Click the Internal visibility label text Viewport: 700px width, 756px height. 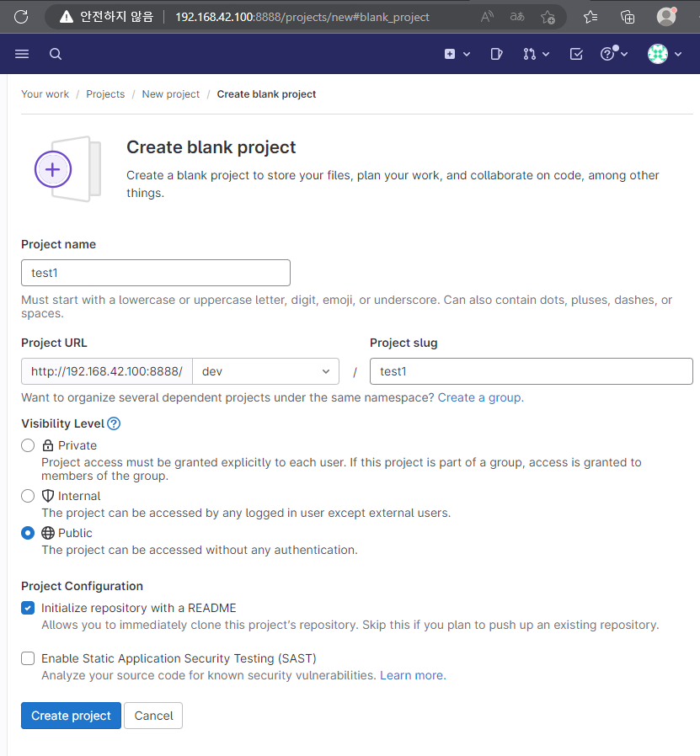point(79,496)
